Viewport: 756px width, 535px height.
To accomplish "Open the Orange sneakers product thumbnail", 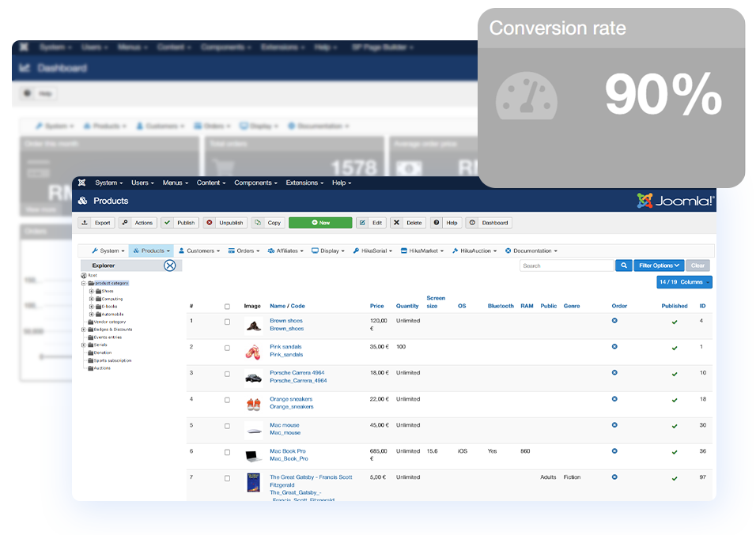I will (x=253, y=405).
